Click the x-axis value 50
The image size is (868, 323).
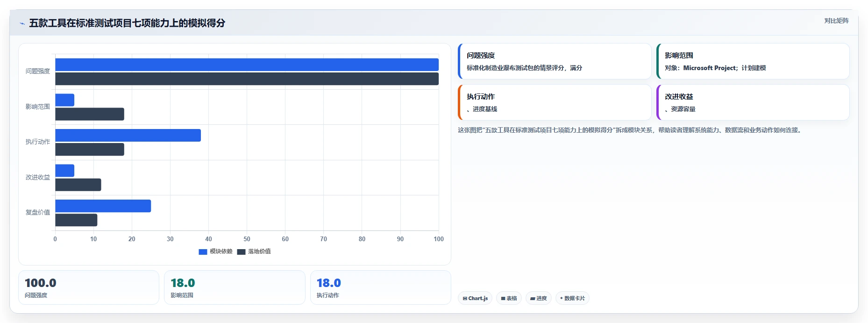point(247,239)
